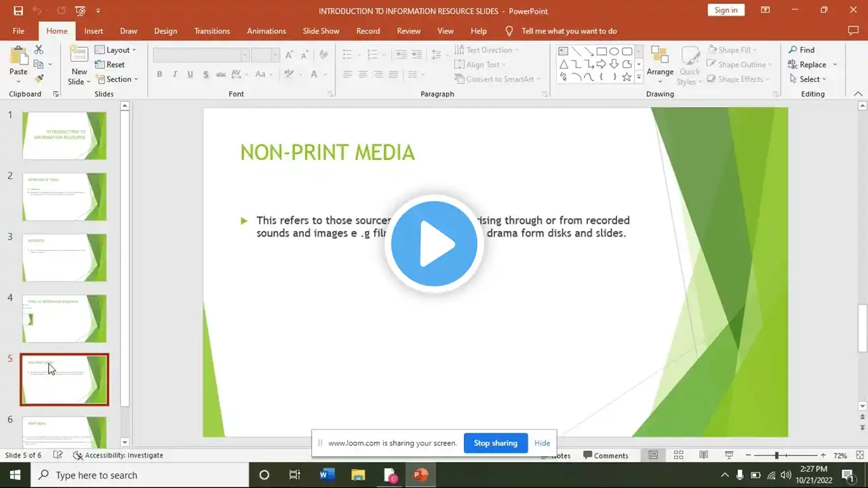The image size is (868, 488).
Task: Open the Section dropdown menu
Action: 117,79
